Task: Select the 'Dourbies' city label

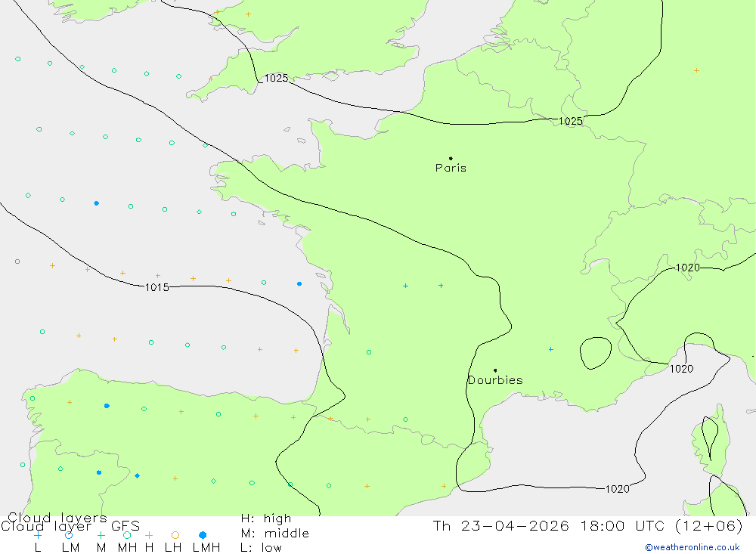Action: point(496,380)
